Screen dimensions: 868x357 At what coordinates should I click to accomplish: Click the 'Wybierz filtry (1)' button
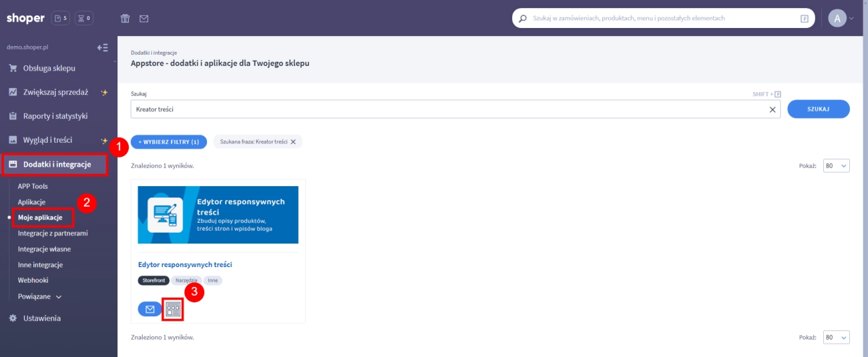pos(169,142)
